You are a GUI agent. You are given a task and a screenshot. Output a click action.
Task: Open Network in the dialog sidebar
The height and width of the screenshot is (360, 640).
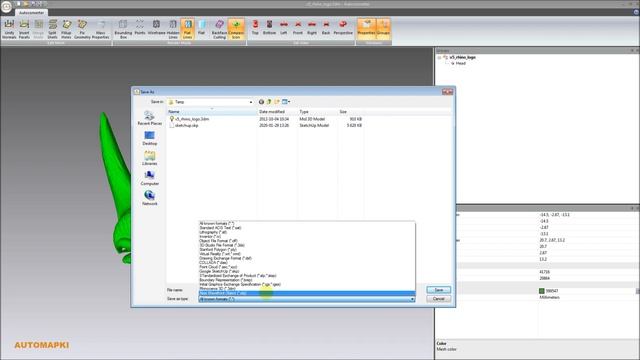[149, 198]
